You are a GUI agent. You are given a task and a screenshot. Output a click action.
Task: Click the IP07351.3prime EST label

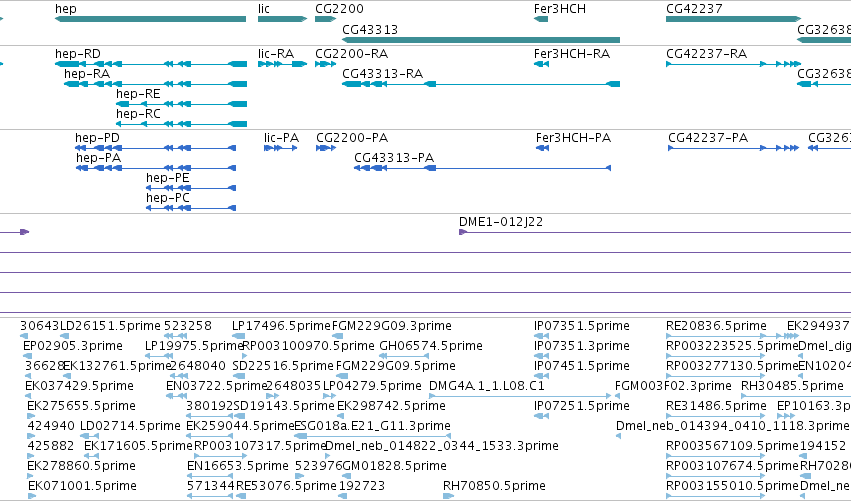[x=582, y=346]
